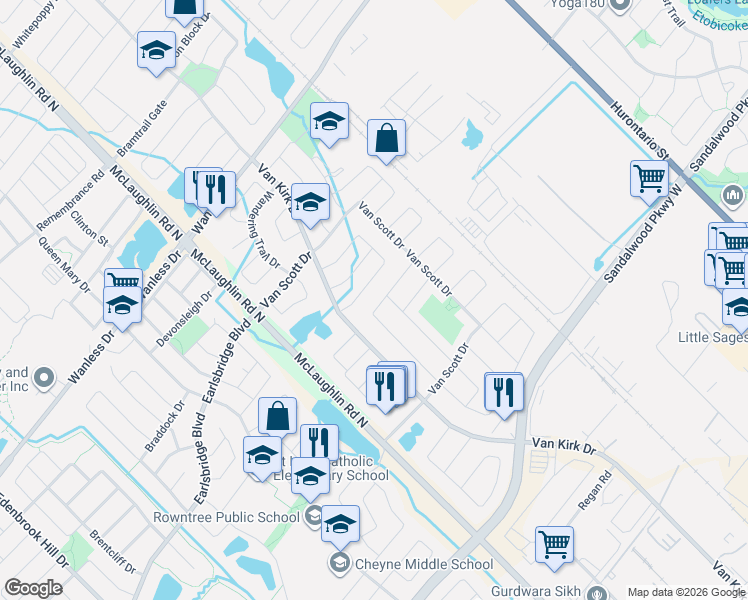Viewport: 748px width, 600px height.
Task: Click the Van Kirk Dr label near Regan Rd
Action: 564,445
